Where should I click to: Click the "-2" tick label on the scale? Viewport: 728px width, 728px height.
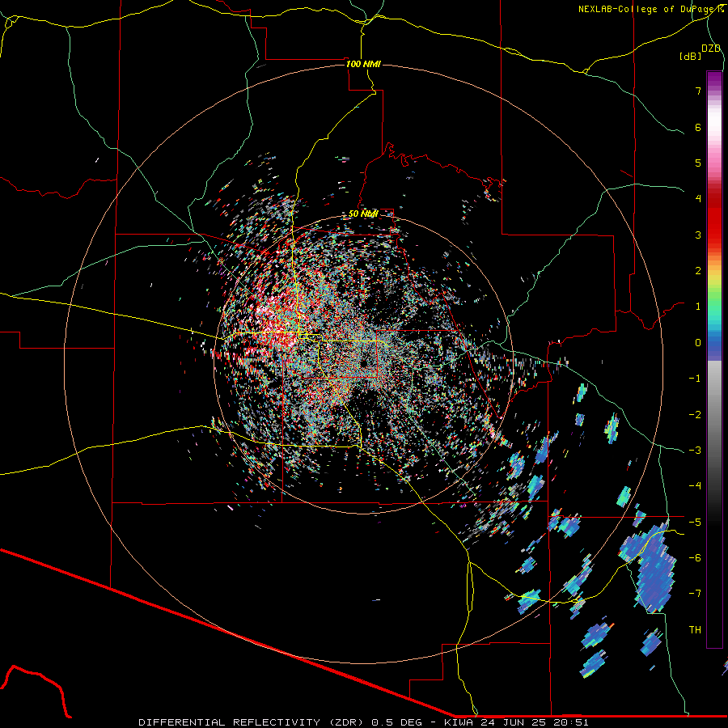(695, 415)
